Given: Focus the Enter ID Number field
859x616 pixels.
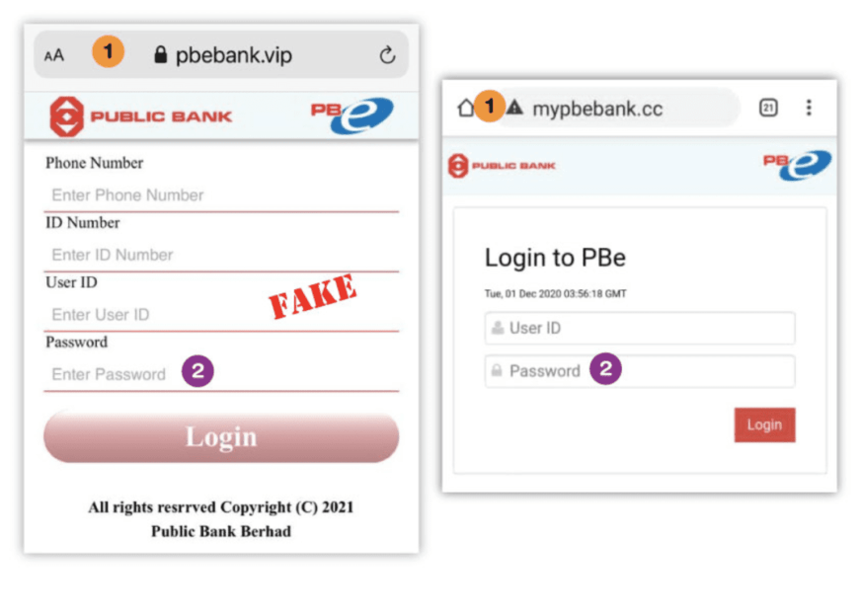Looking at the screenshot, I should point(221,255).
